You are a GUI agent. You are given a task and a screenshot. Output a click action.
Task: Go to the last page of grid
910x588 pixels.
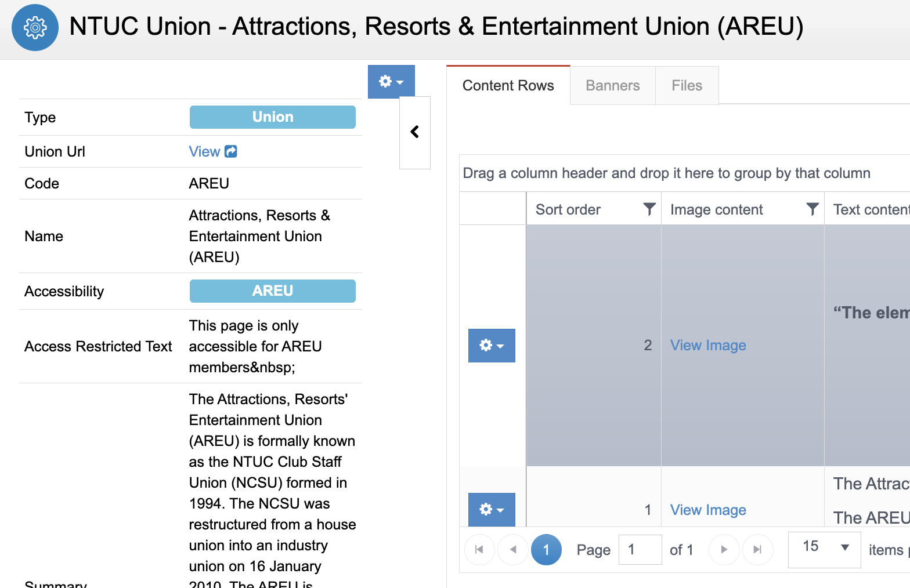pyautogui.click(x=757, y=550)
